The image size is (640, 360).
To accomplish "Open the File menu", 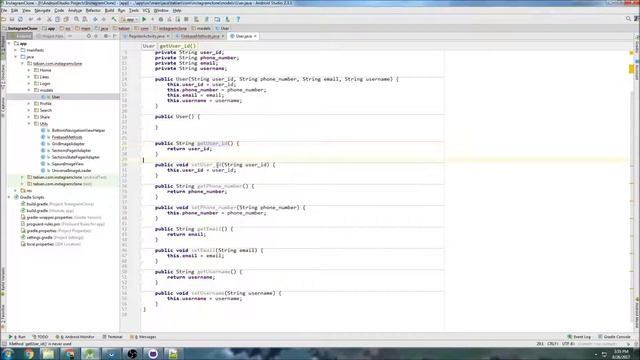I will click(4, 10).
